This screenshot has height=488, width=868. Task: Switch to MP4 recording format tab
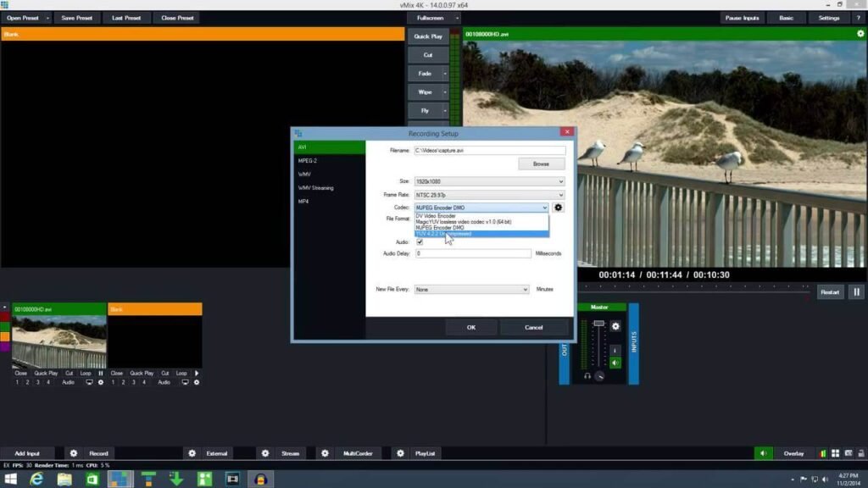[330, 202]
